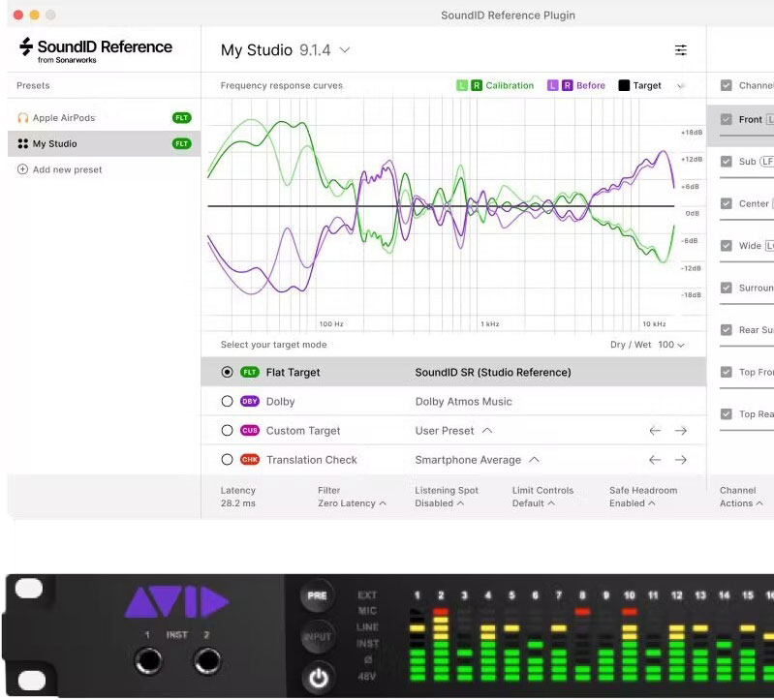Open the Smartphone Average dropdown
774x700 pixels.
click(x=477, y=460)
